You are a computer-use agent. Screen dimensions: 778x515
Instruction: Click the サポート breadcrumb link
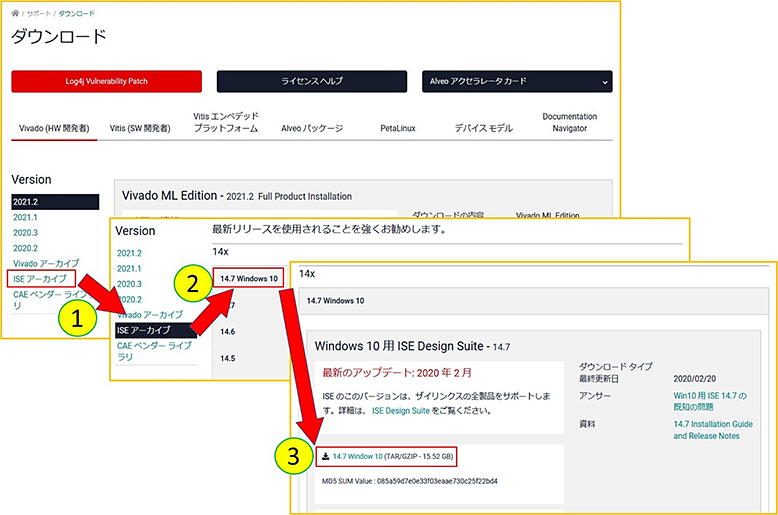tap(39, 13)
